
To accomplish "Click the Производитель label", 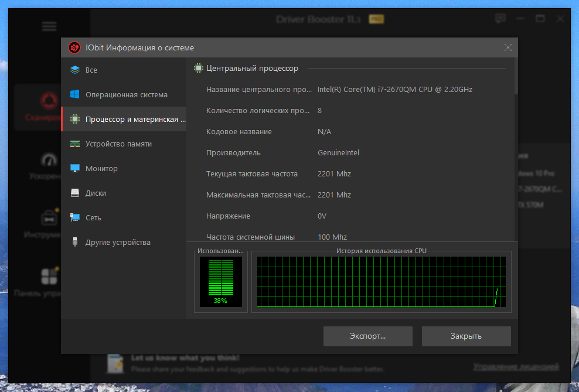I will (x=233, y=152).
